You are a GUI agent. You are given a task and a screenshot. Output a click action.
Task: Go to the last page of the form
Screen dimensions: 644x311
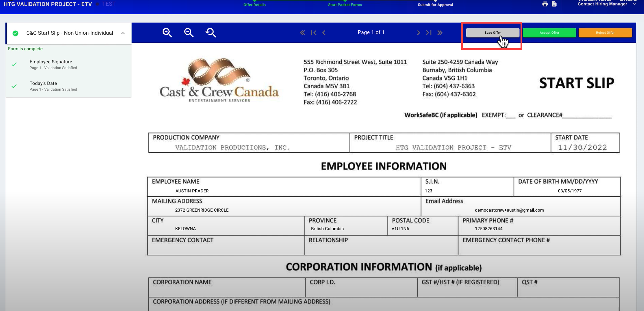coord(429,33)
